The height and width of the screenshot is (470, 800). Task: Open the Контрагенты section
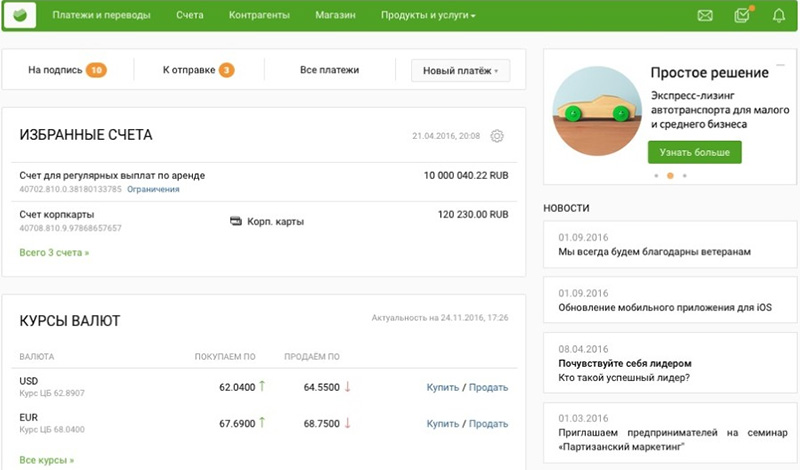click(259, 16)
